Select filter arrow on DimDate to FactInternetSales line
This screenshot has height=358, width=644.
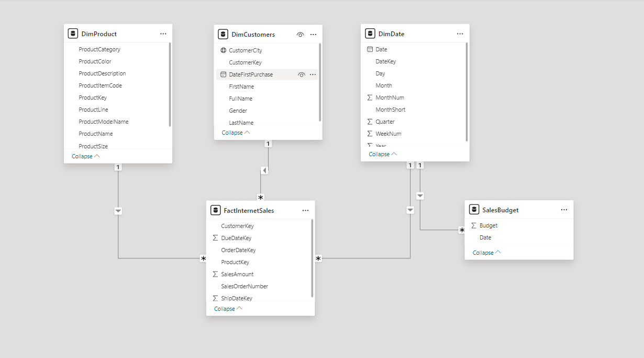click(x=410, y=210)
